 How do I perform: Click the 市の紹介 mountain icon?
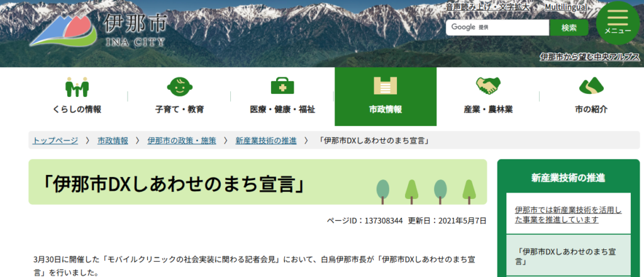point(591,86)
